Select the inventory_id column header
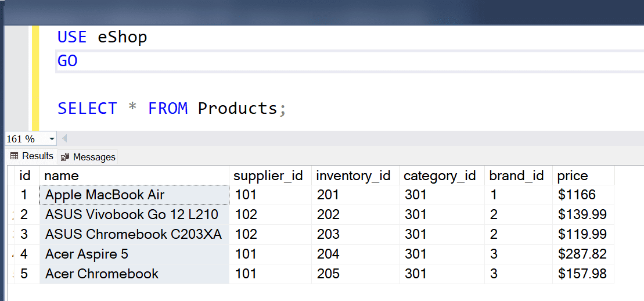 point(355,176)
